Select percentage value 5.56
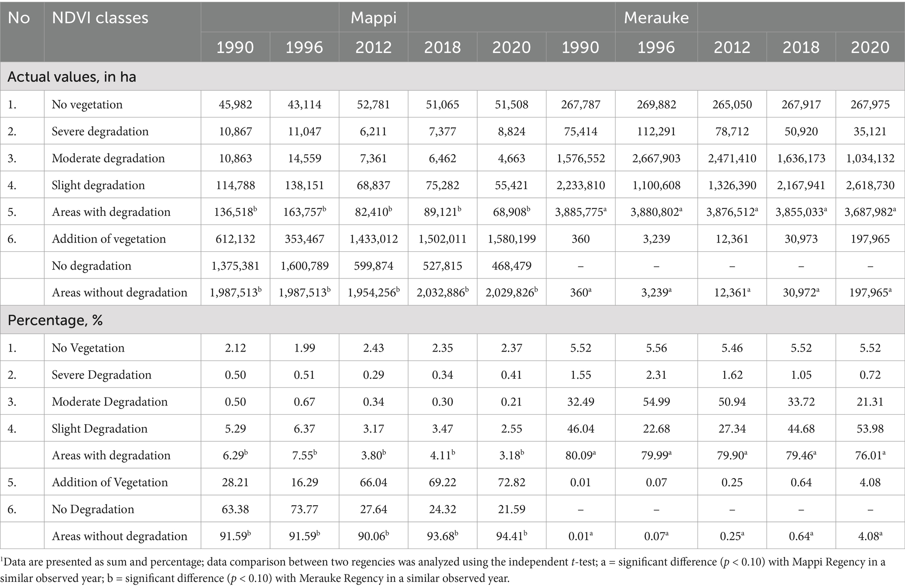This screenshot has width=905, height=588. click(x=656, y=348)
